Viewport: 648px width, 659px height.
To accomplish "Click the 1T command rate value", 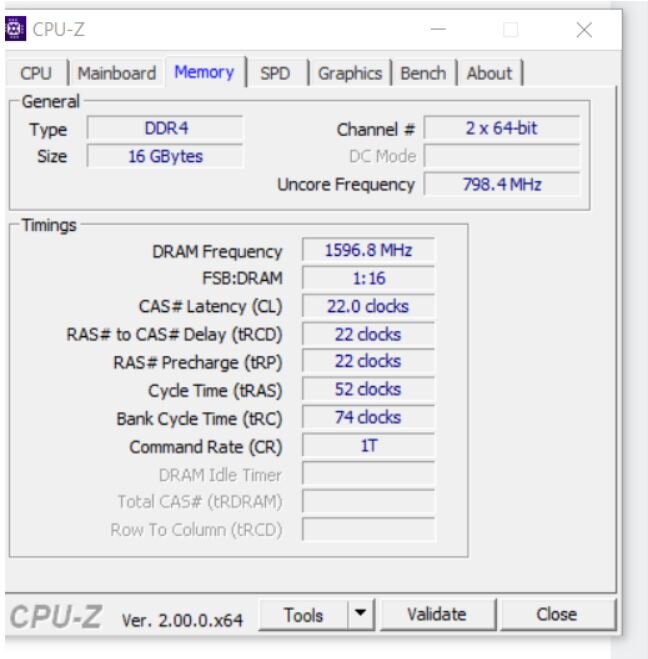I will 368,445.
